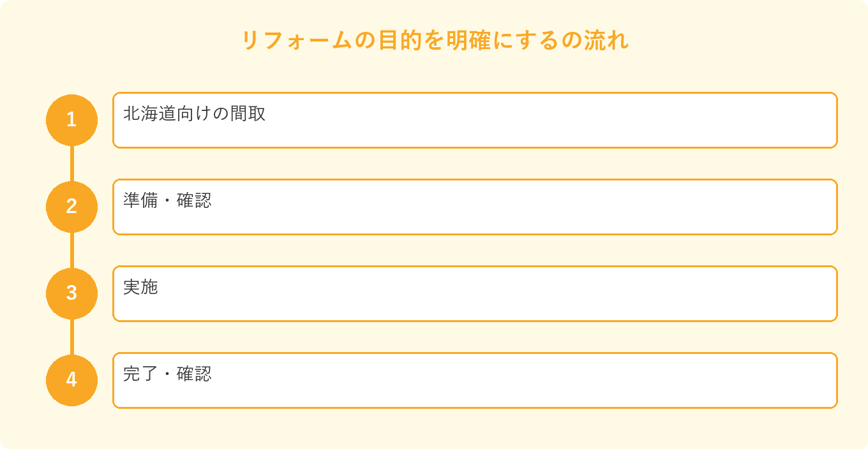This screenshot has height=449, width=868.
Task: Select the step 4 orange circle
Action: click(x=71, y=380)
